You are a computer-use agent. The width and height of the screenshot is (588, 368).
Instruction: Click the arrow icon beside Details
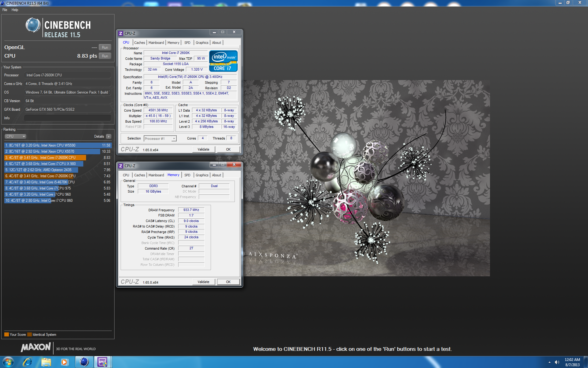click(109, 136)
